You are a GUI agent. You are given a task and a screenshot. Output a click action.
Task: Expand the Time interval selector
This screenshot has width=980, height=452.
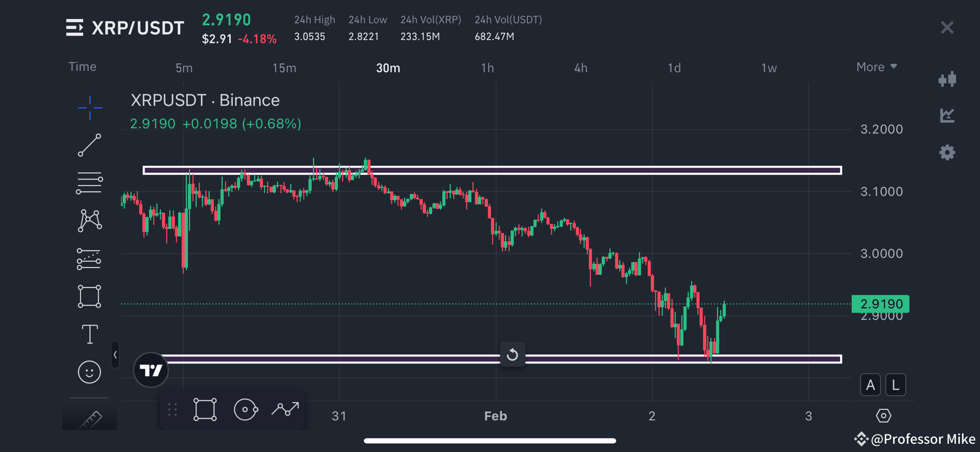click(82, 67)
